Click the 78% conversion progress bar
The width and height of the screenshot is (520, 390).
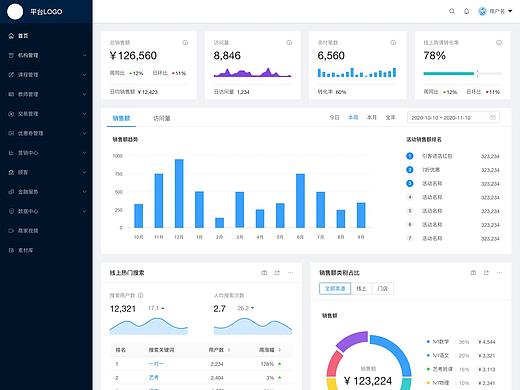[x=463, y=73]
